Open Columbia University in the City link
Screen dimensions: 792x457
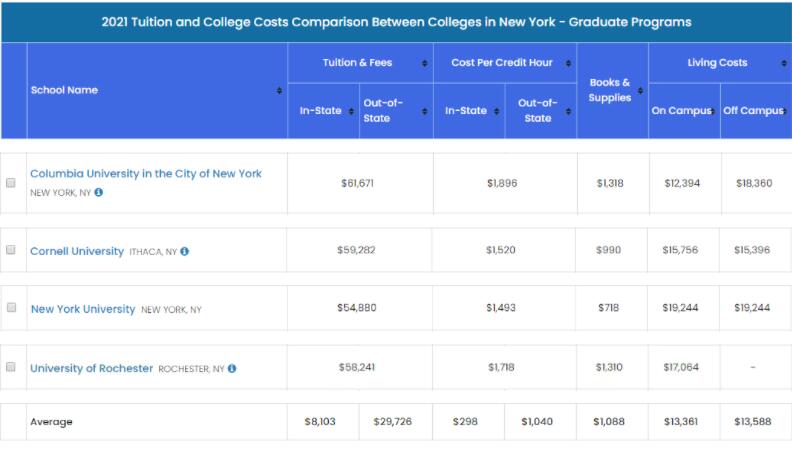coord(146,174)
